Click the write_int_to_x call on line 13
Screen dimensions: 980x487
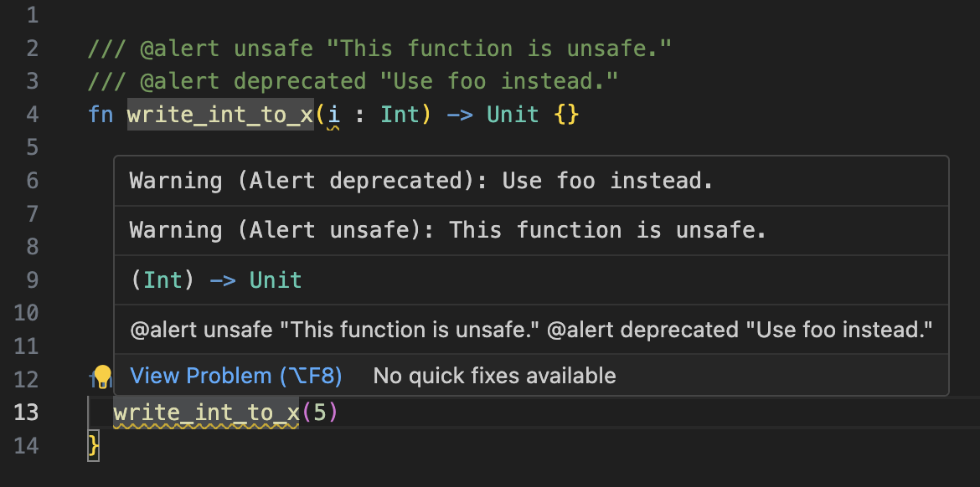point(206,413)
